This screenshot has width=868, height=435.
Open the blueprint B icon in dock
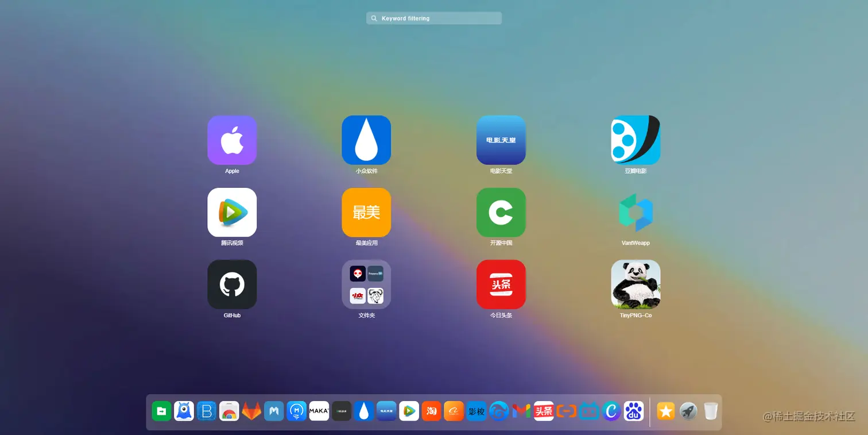(207, 411)
